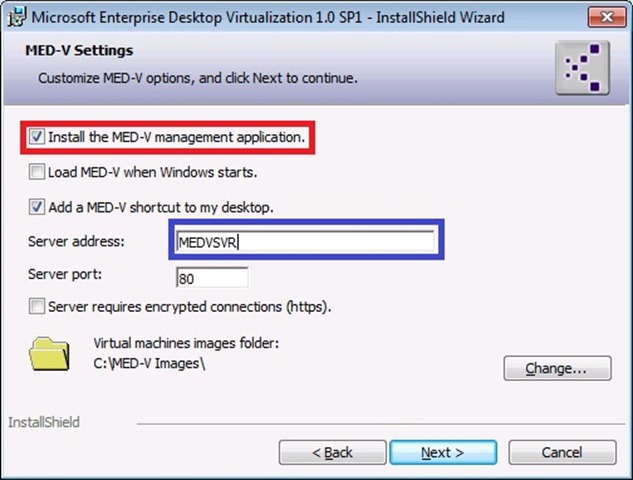Uncheck Install the MED-V management application
This screenshot has width=633, height=480.
click(x=37, y=136)
